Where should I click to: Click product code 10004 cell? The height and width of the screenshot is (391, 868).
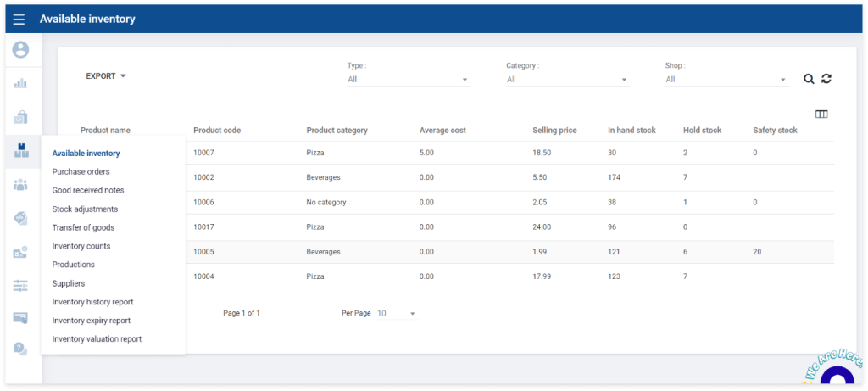tap(203, 276)
